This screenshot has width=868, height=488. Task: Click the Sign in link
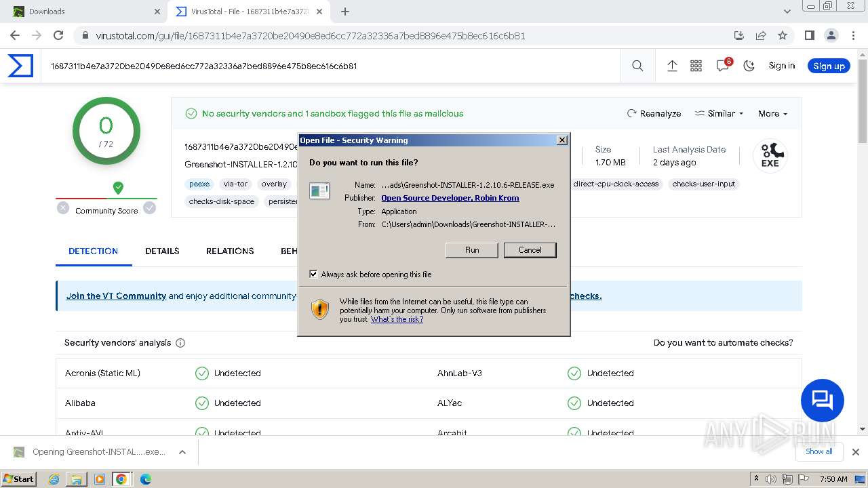tap(782, 66)
